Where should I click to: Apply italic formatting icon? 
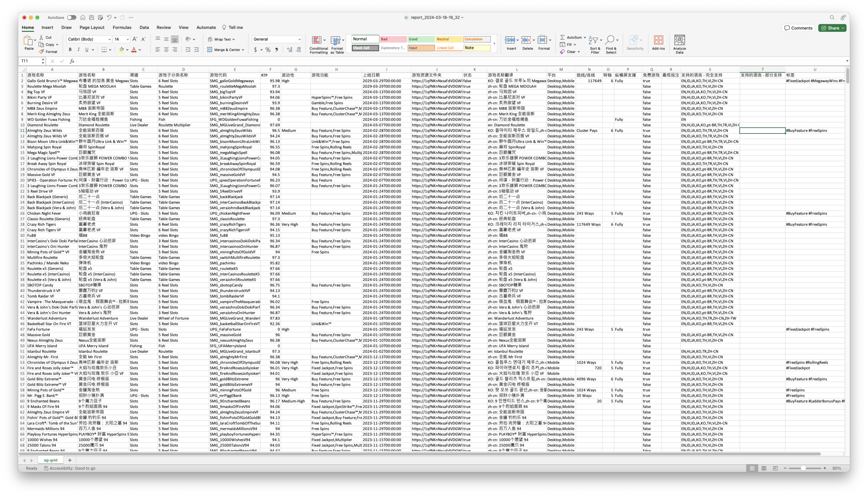78,50
